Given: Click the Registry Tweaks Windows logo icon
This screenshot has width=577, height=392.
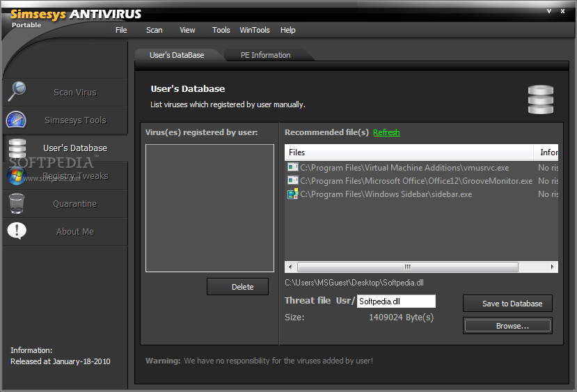Looking at the screenshot, I should point(16,176).
